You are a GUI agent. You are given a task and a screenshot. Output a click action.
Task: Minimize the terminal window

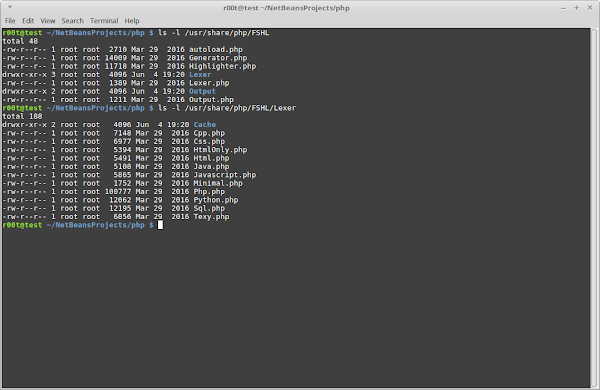(x=563, y=8)
